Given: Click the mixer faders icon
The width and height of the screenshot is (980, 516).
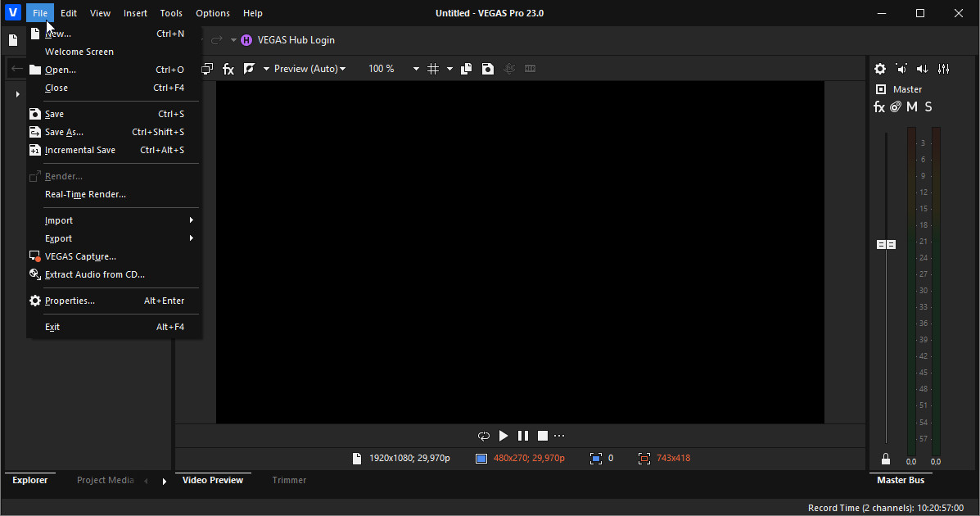Looking at the screenshot, I should (944, 70).
